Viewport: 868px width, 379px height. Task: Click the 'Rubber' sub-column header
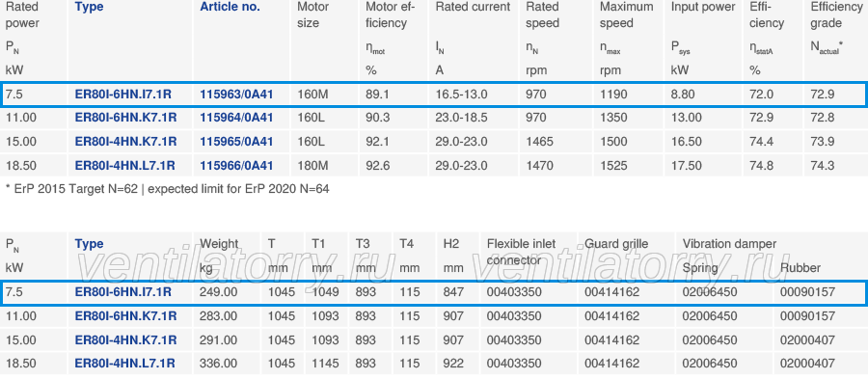point(800,268)
